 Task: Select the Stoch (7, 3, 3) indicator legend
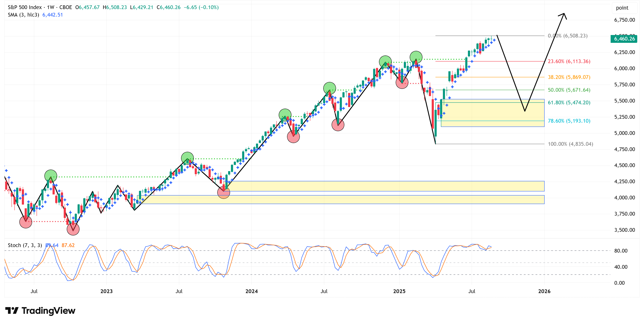[x=25, y=245]
